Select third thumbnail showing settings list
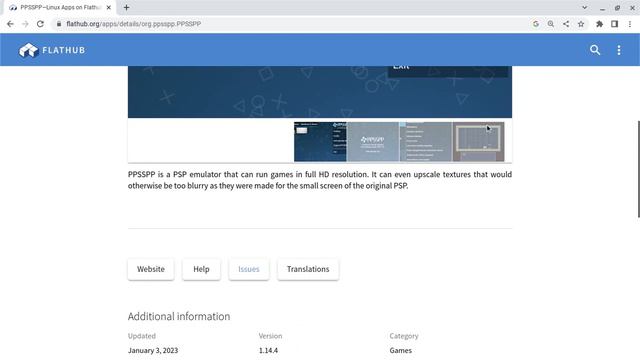 (425, 142)
